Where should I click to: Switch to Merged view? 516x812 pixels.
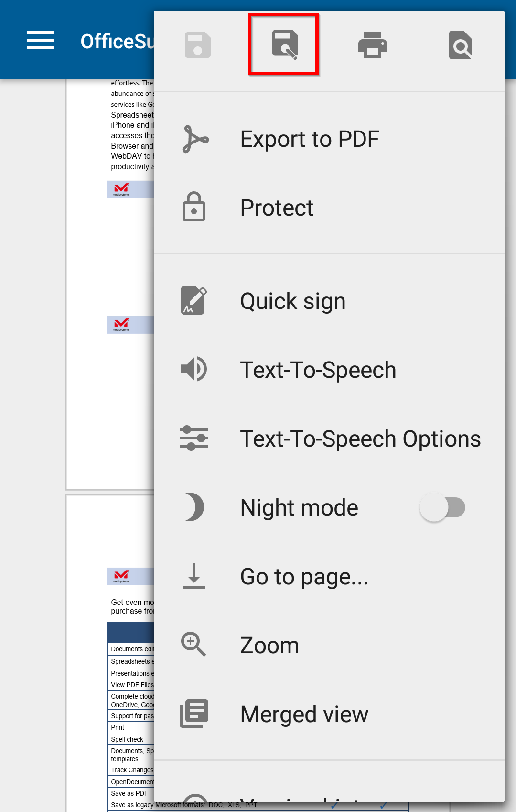[x=304, y=714]
